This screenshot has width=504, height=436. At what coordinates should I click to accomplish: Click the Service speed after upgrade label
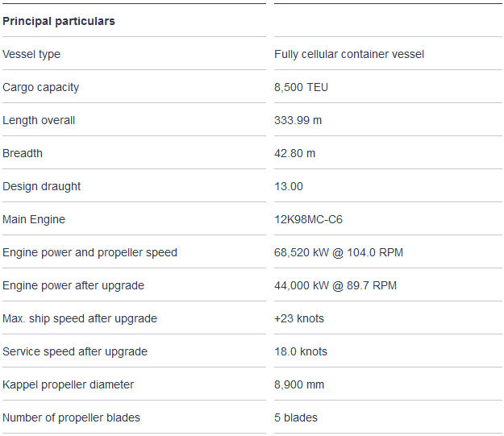(75, 351)
